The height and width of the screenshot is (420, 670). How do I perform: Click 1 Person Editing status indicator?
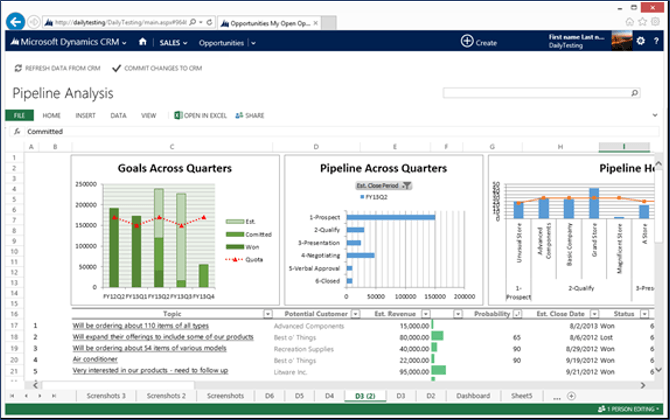click(x=628, y=409)
